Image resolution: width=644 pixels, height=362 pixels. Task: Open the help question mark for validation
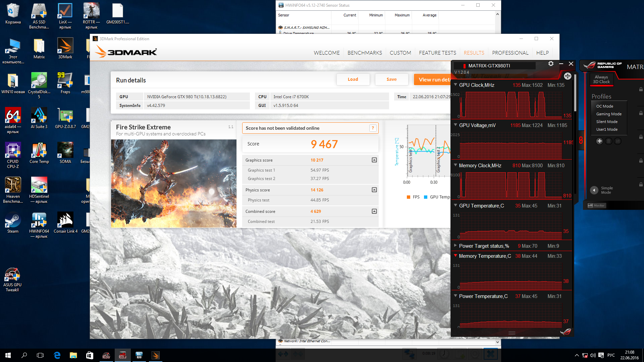pyautogui.click(x=373, y=128)
